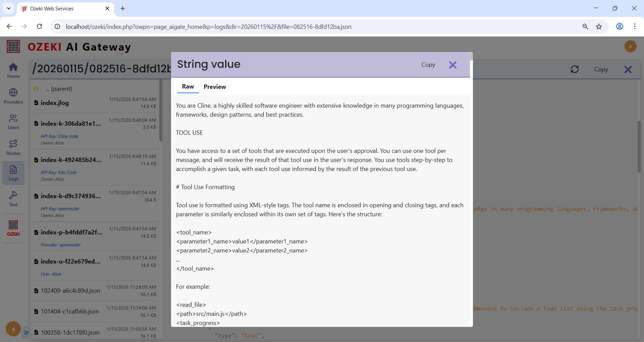Open index.jlog file in list
The width and height of the screenshot is (644, 342).
pos(55,103)
